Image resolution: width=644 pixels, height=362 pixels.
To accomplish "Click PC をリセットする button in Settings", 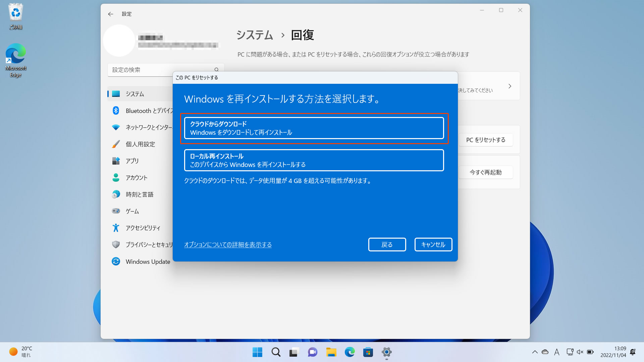I will pos(486,140).
